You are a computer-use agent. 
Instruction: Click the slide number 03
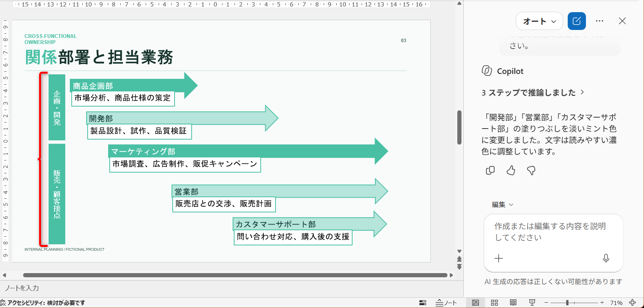pyautogui.click(x=403, y=41)
